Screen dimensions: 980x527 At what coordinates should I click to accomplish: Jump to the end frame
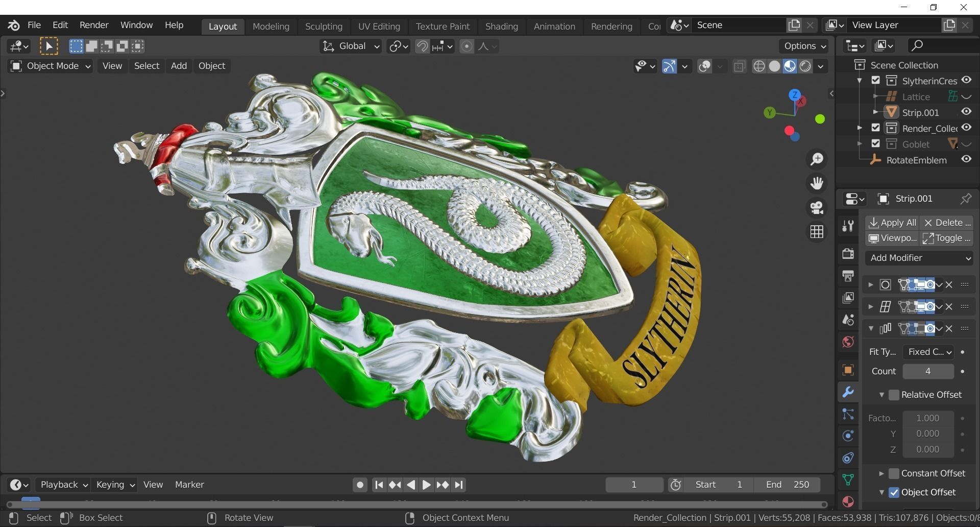tap(459, 485)
